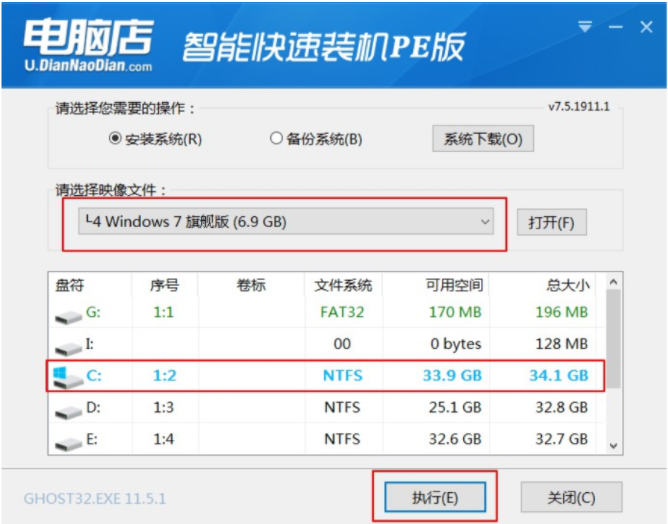
Task: Select the 0 bytes cell in I: row
Action: click(x=455, y=344)
